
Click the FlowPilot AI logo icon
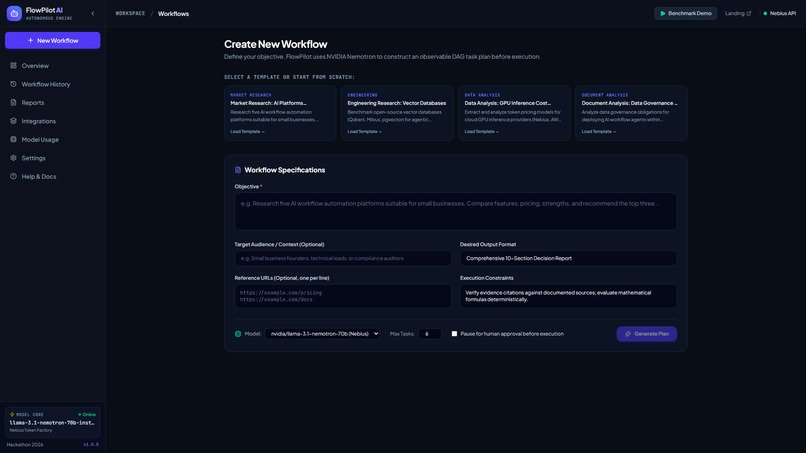pyautogui.click(x=14, y=13)
